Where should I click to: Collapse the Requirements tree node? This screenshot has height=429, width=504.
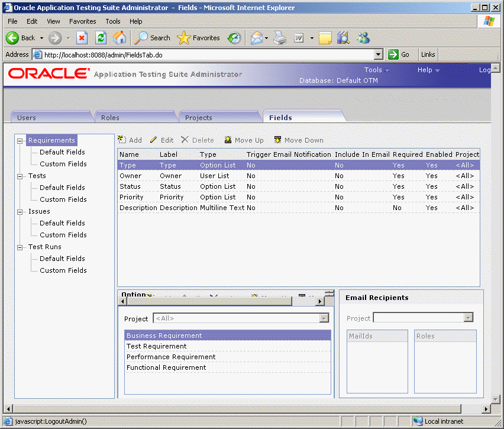(20, 141)
